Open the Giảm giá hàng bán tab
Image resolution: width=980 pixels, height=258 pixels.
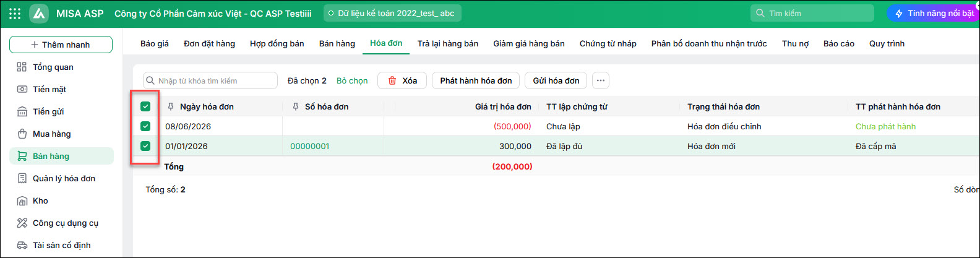coord(529,43)
